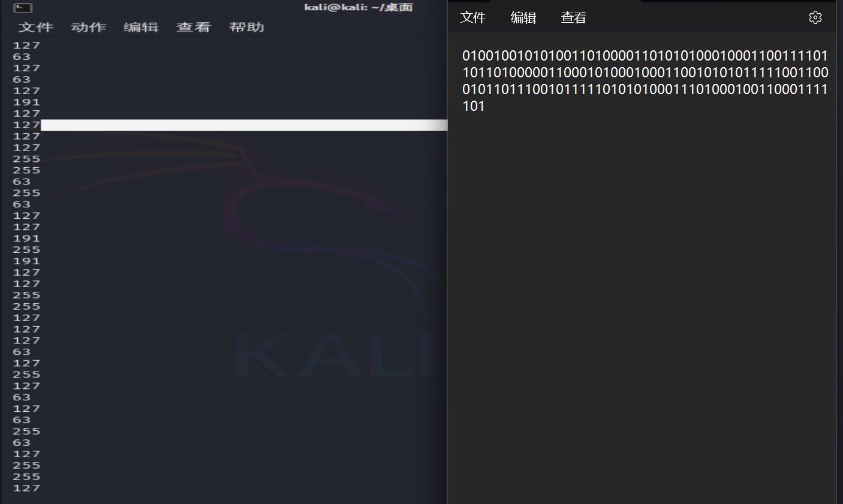Screen dimensions: 843x504
Task: Click the terminal icon in the title bar
Action: click(x=23, y=8)
